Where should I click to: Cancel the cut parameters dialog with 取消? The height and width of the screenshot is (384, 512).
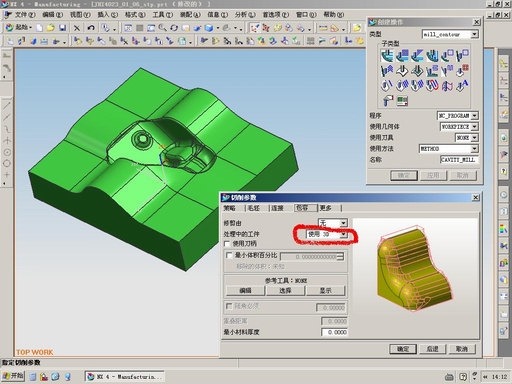tap(462, 349)
